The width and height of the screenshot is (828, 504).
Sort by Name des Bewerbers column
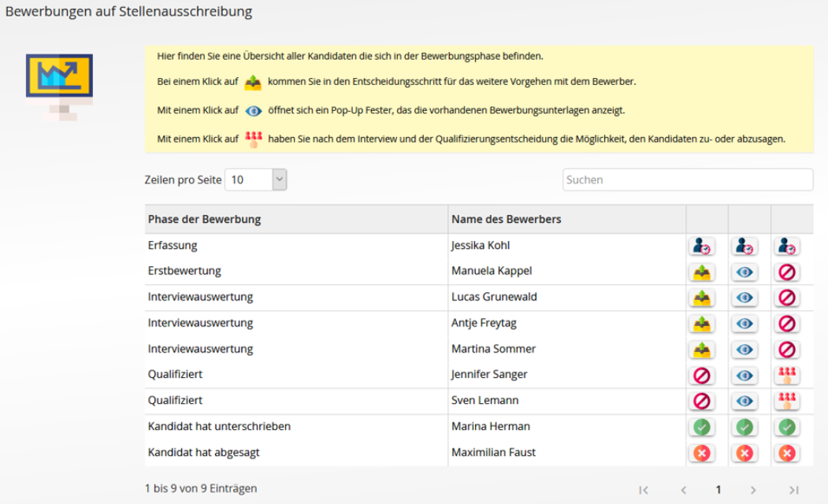point(506,219)
